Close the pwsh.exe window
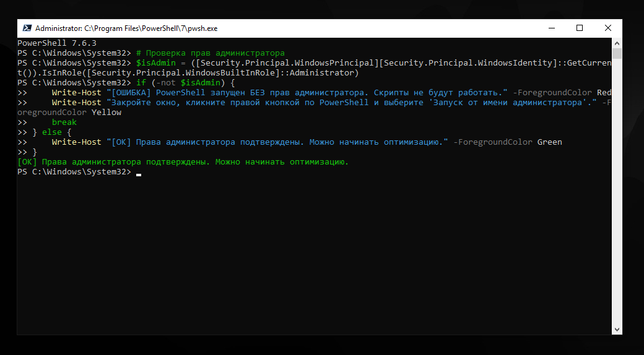644x355 pixels. pos(608,28)
